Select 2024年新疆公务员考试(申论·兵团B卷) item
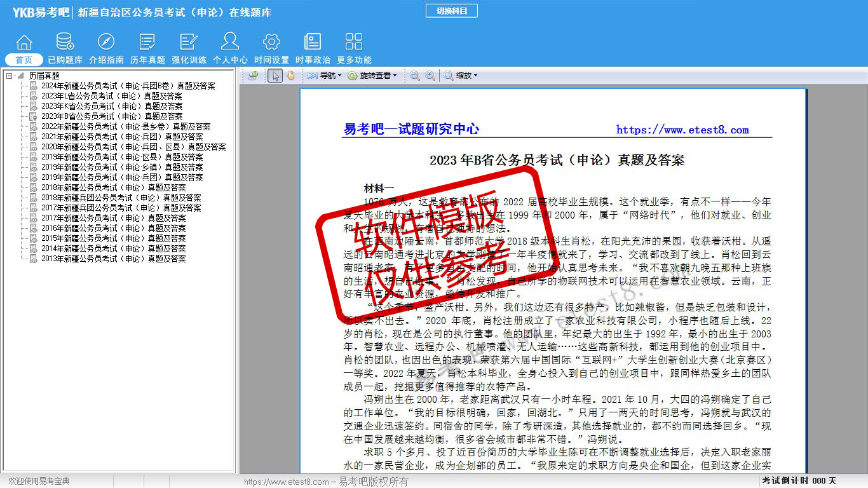Image resolution: width=868 pixels, height=488 pixels. coord(128,86)
